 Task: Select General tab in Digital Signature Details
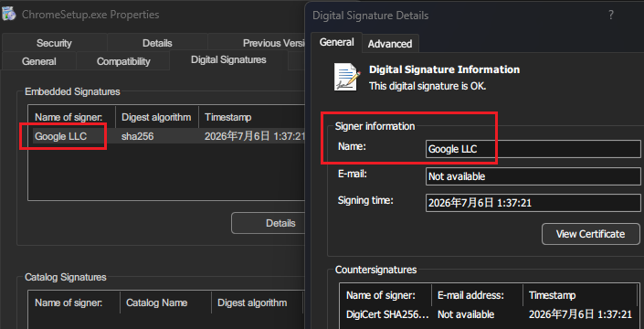[x=336, y=42]
